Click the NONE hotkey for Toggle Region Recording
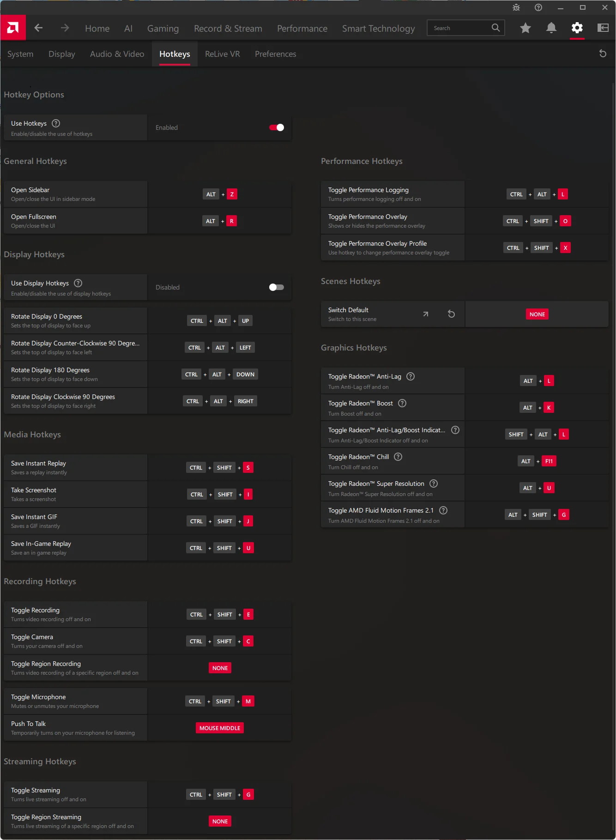This screenshot has height=840, width=616. pyautogui.click(x=220, y=668)
